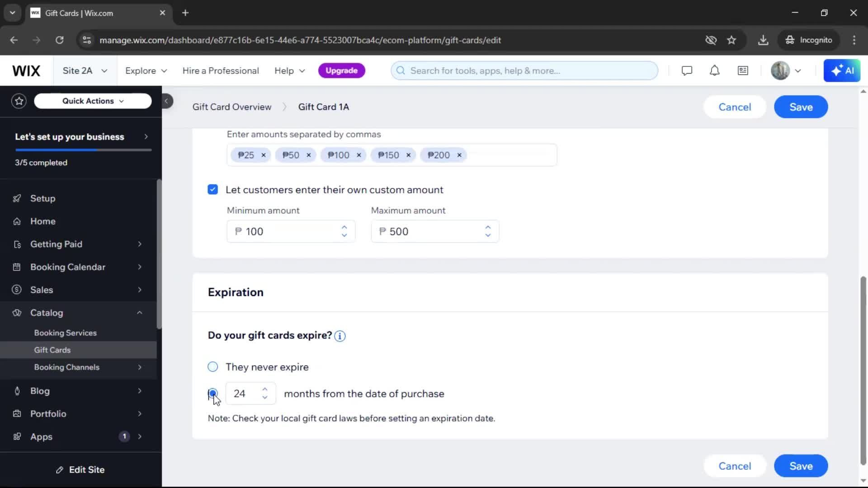This screenshot has height=488, width=868.
Task: Open the Help dropdown menu
Action: pos(290,70)
